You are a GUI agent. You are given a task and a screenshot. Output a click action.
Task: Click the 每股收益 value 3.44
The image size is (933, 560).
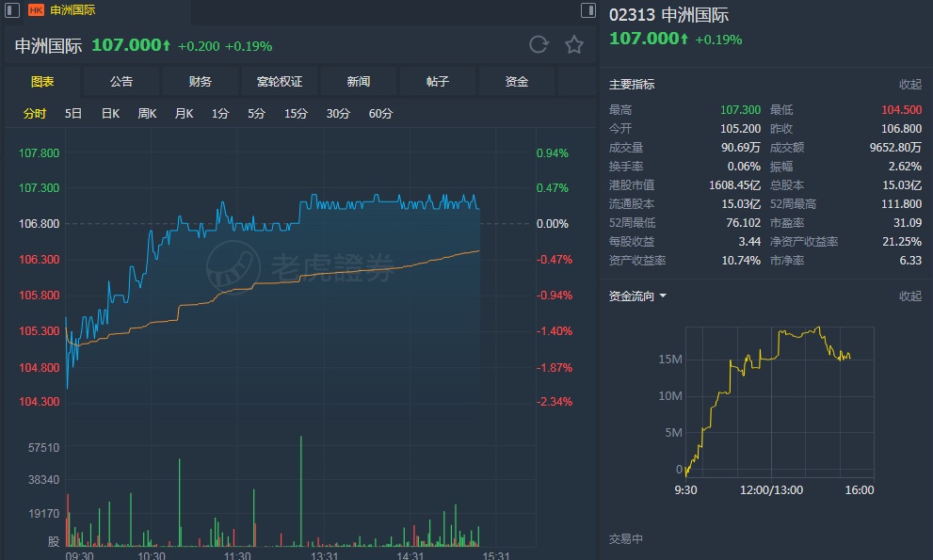[x=749, y=242]
